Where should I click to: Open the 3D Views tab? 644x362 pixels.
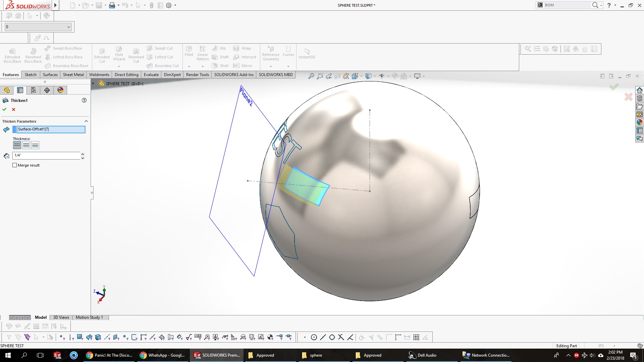point(61,317)
